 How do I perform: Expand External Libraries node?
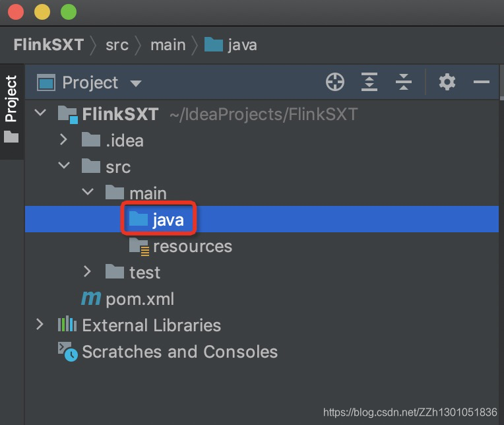[40, 324]
